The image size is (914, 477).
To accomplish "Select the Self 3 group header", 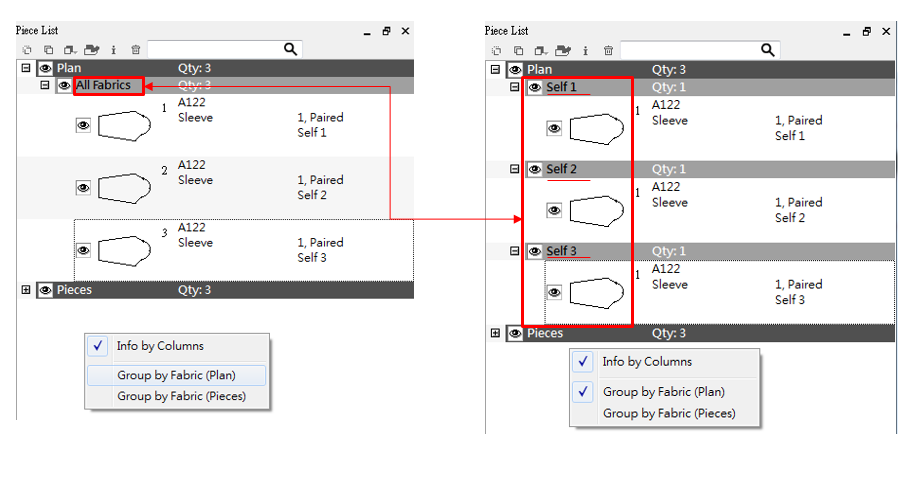I will [x=561, y=251].
